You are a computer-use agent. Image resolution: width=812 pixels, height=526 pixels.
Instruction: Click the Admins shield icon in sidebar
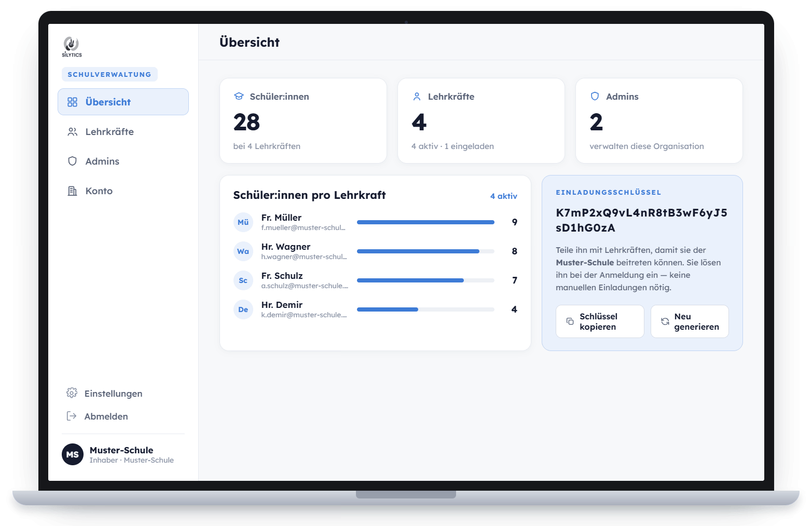click(x=73, y=161)
